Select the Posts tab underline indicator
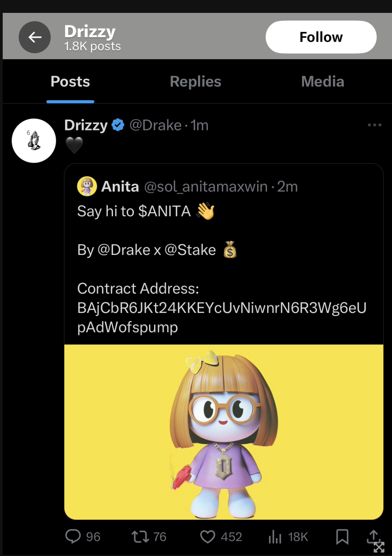Viewport: 392px width, 556px height. click(70, 100)
